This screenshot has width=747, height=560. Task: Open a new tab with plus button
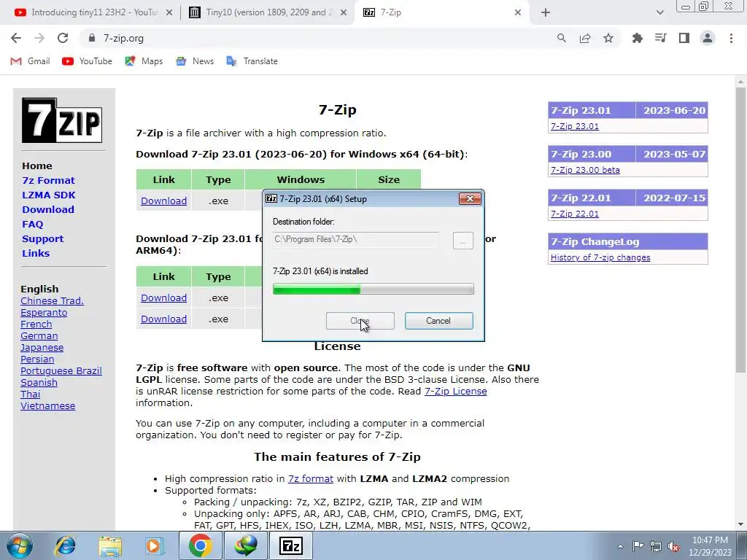pyautogui.click(x=546, y=13)
